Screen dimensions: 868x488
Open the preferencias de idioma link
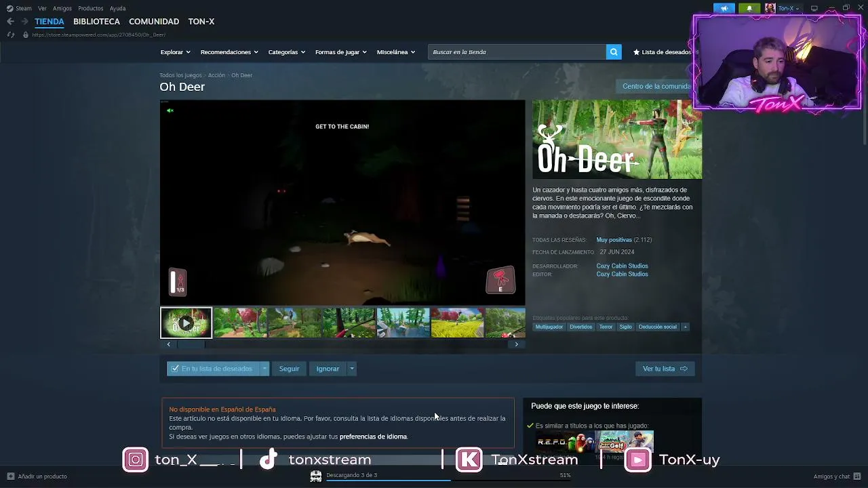click(373, 436)
